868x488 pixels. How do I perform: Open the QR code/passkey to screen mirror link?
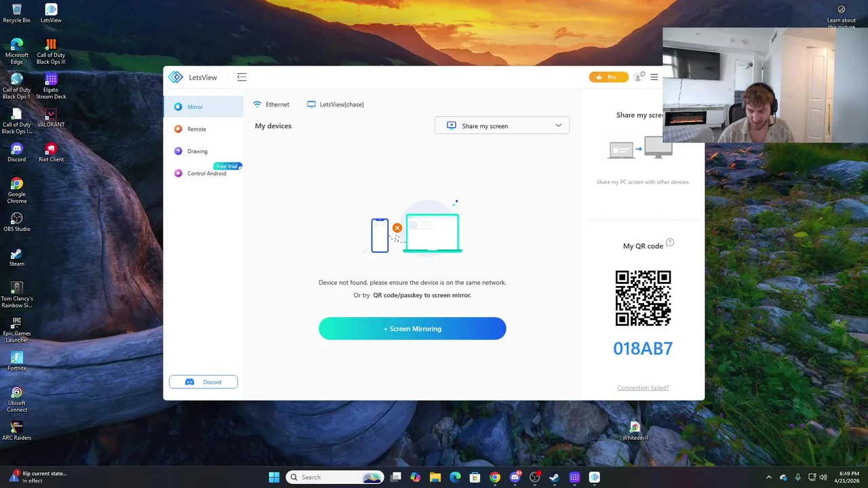point(422,295)
